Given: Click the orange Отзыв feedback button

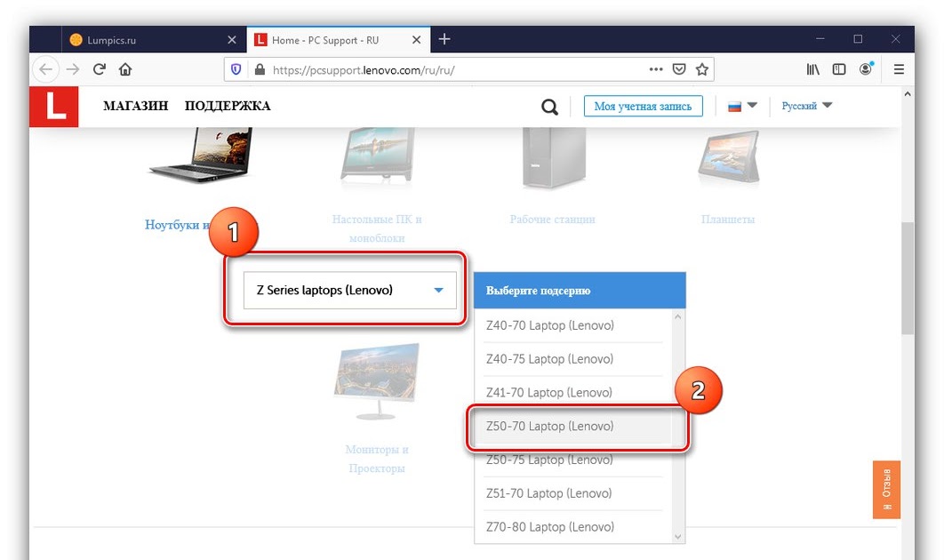Looking at the screenshot, I should (x=887, y=490).
